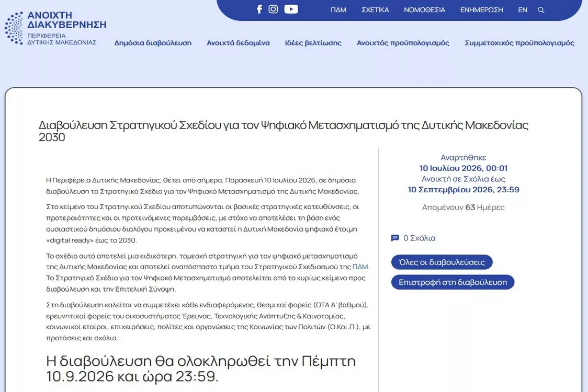Follow the ΠΔΜ link in the text
This screenshot has width=588, height=392.
tap(360, 267)
